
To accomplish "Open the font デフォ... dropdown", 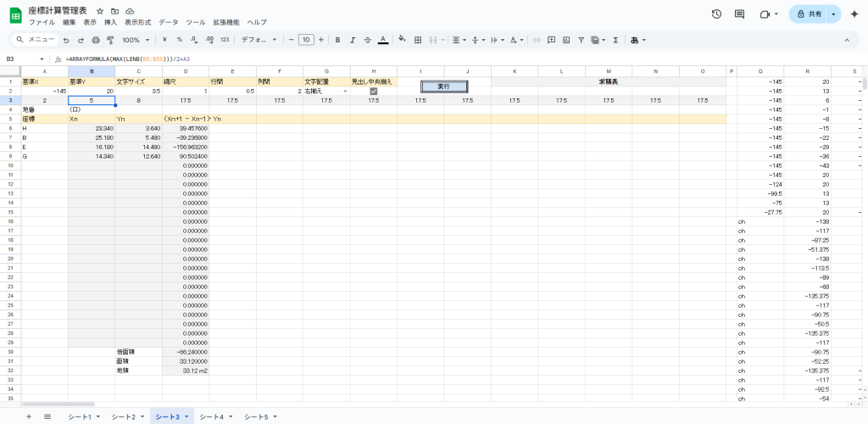I will coord(259,40).
